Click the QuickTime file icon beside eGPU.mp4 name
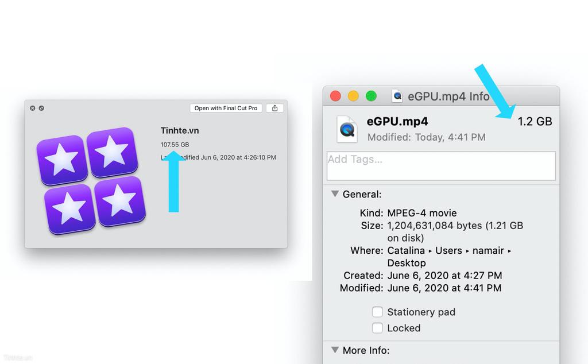The width and height of the screenshot is (588, 364). 347,129
